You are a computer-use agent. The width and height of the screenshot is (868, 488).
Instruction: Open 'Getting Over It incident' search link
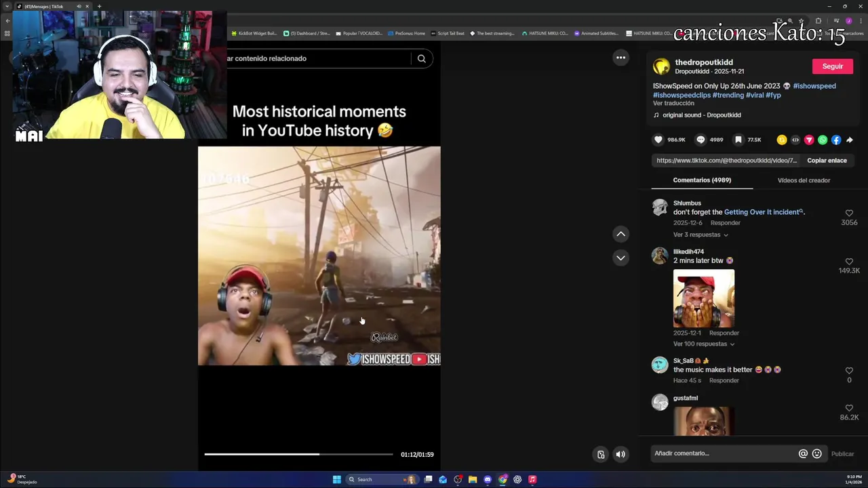(x=764, y=212)
